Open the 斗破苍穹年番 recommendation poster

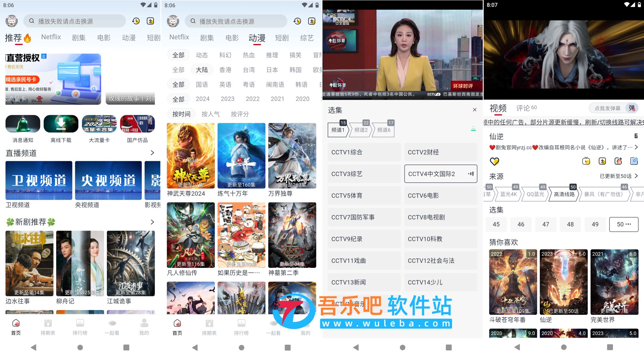pos(513,282)
